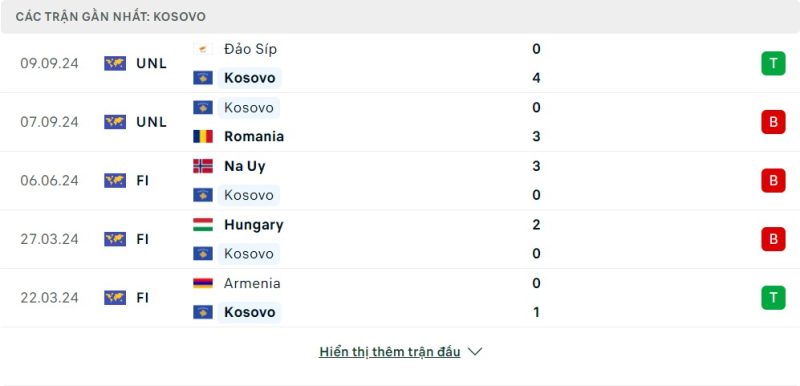Click the Armenia flag icon
Screen dimensions: 800x386
[203, 283]
